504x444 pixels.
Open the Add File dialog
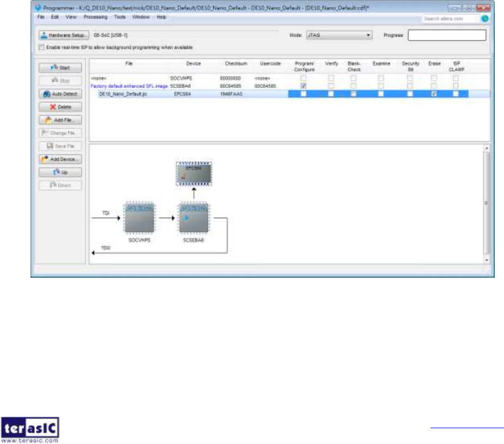point(60,120)
